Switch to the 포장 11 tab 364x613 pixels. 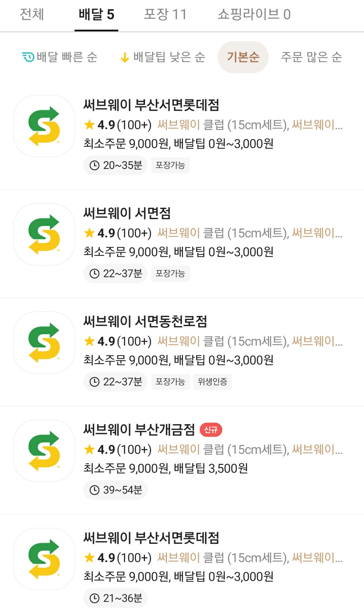coord(165,14)
